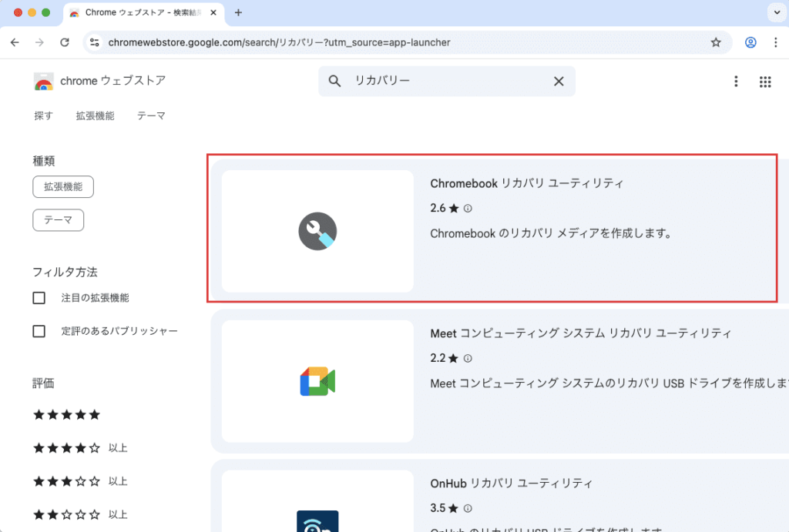The image size is (789, 532).
Task: Open the テーマ tab in navigation
Action: [x=151, y=115]
